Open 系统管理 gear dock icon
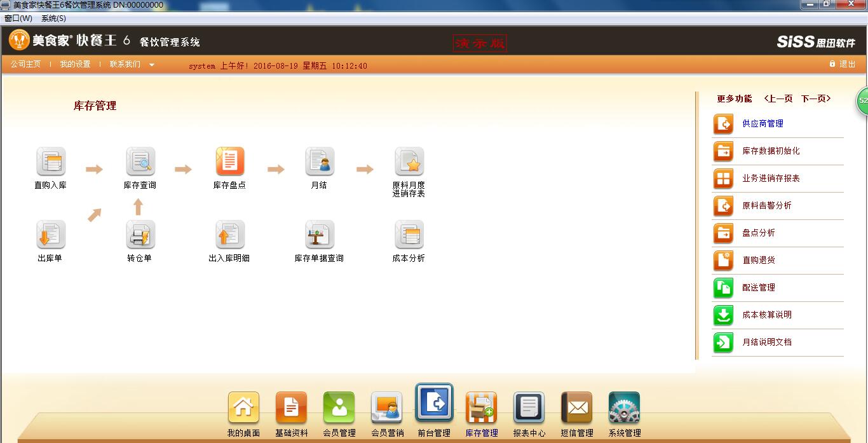 click(x=624, y=407)
